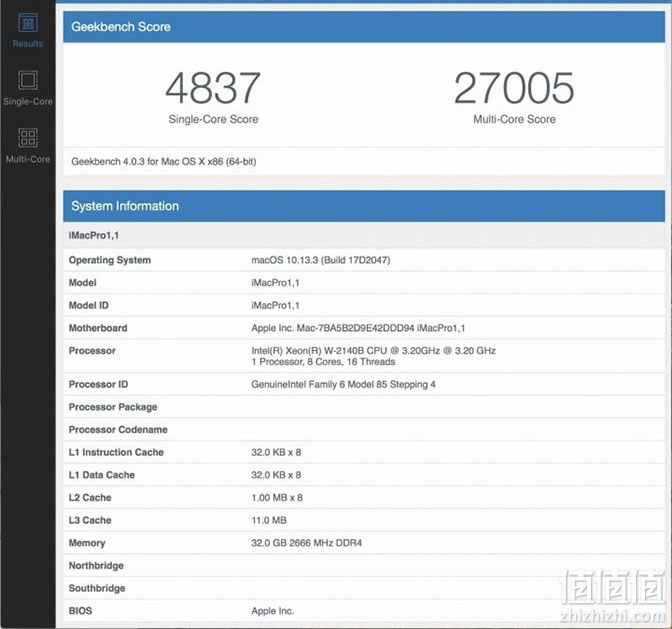The image size is (672, 629).
Task: Click macOS 10.13.3 (Build 17D2047) value
Action: pyautogui.click(x=321, y=260)
